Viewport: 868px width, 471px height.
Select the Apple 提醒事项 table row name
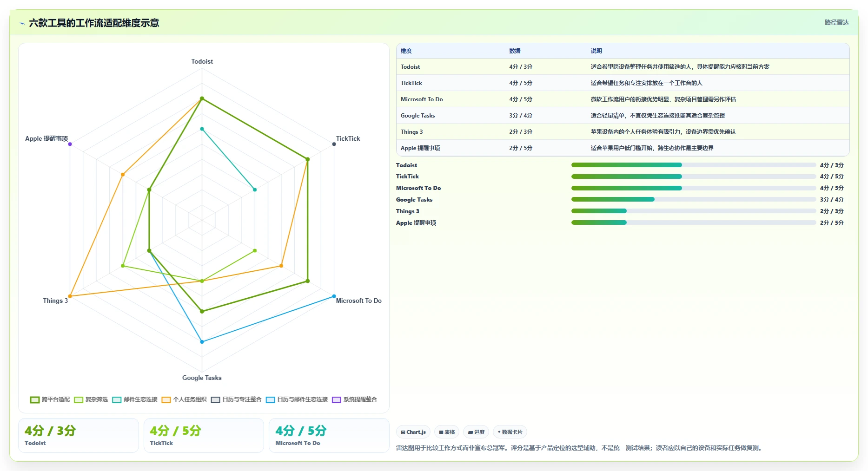(x=420, y=148)
